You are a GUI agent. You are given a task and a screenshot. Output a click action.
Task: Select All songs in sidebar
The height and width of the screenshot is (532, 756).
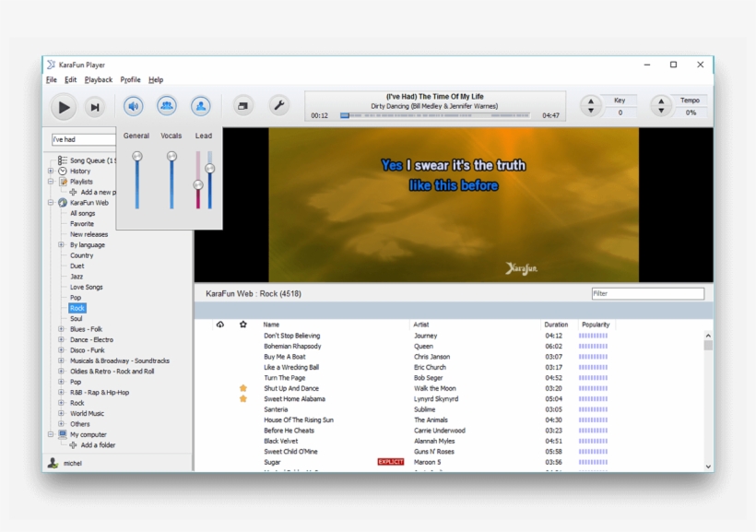coord(82,213)
